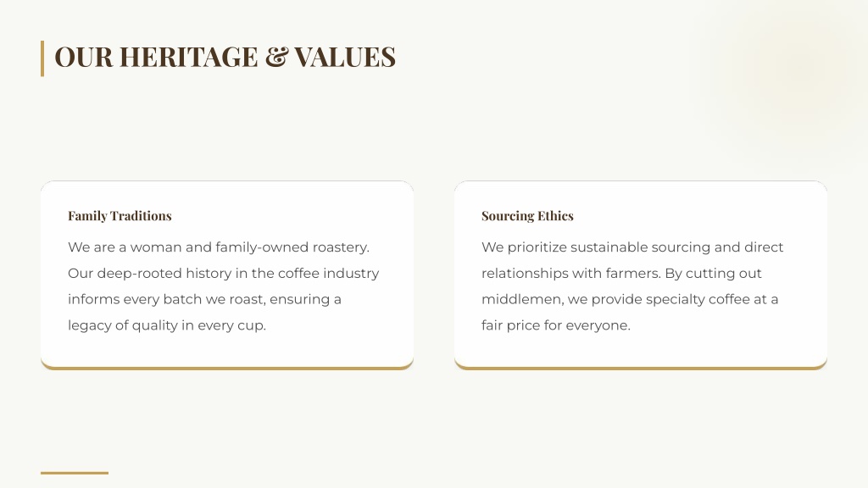
Task: Select the Sourcing Ethics card title
Action: 527,216
